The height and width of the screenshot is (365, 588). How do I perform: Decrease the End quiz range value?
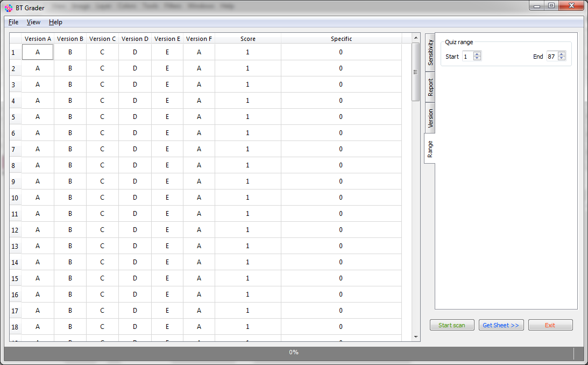(562, 59)
